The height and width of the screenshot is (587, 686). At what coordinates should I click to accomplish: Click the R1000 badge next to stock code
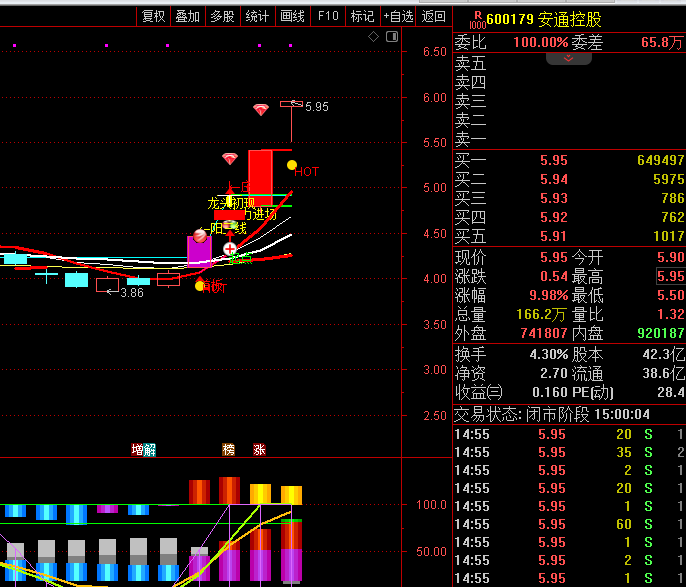pyautogui.click(x=477, y=17)
